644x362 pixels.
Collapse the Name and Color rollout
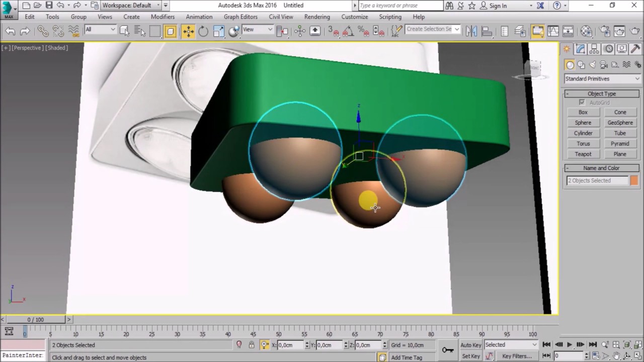pos(602,168)
